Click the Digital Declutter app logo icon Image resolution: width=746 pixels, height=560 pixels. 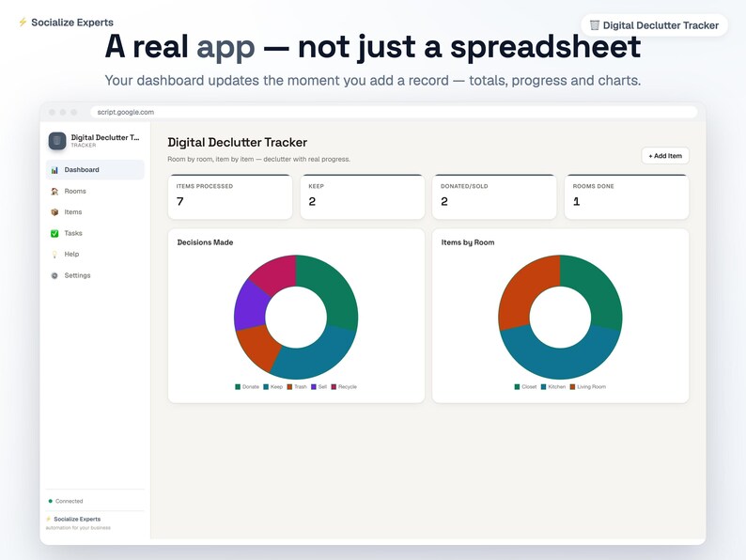tap(57, 141)
